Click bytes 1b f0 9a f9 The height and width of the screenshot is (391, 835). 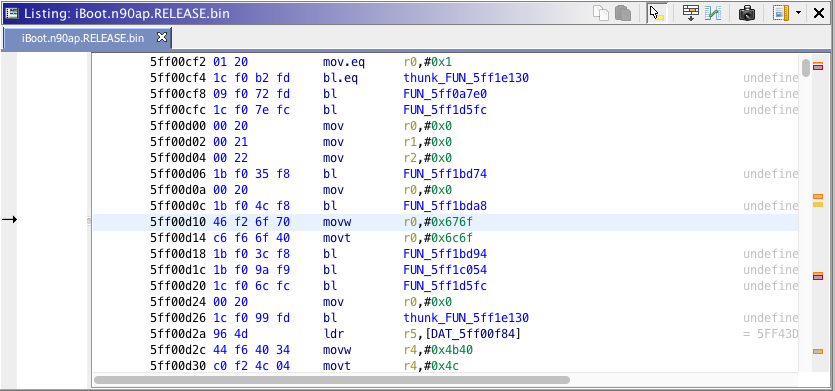(x=251, y=270)
